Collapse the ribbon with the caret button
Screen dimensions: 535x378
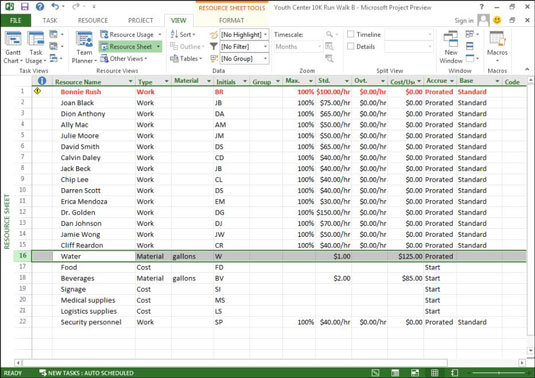(527, 70)
